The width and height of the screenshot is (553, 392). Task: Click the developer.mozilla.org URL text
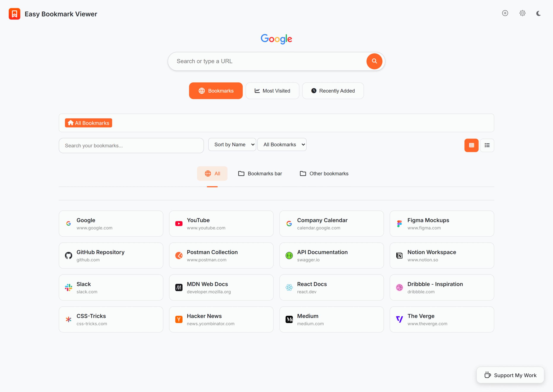(209, 292)
